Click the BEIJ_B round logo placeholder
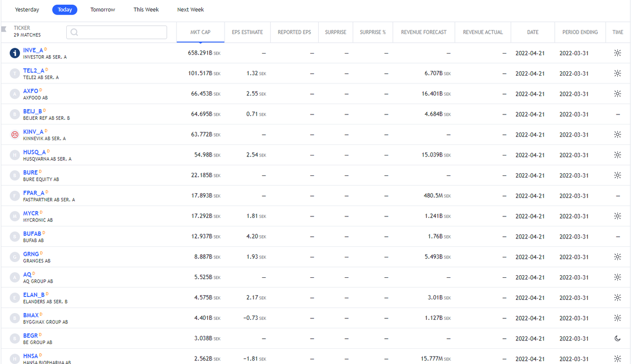This screenshot has height=364, width=631. pos(15,114)
